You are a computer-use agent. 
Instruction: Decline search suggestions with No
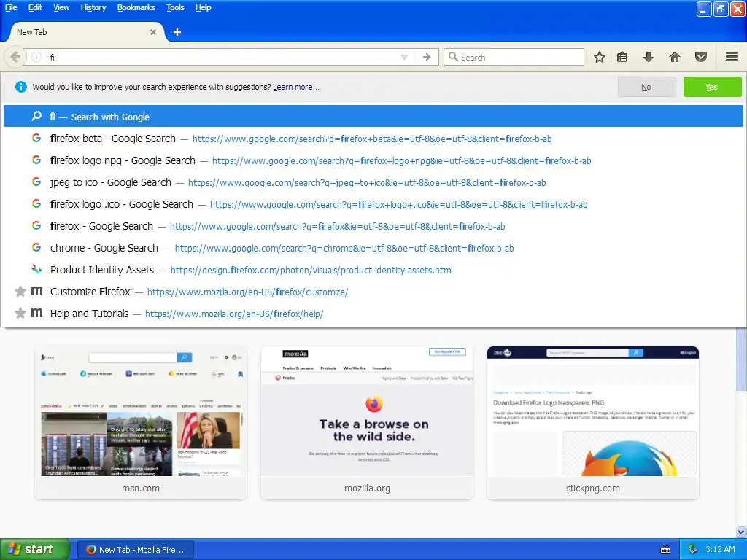click(646, 87)
